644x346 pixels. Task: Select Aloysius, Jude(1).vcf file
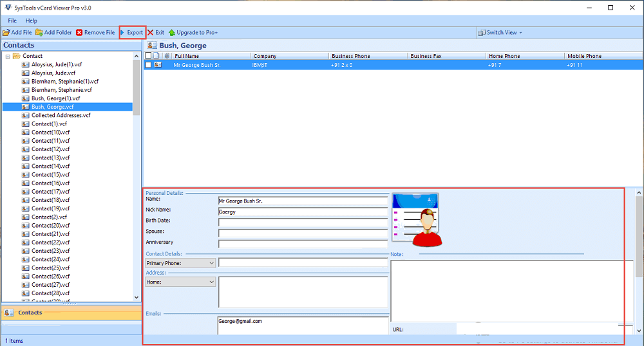tap(57, 64)
